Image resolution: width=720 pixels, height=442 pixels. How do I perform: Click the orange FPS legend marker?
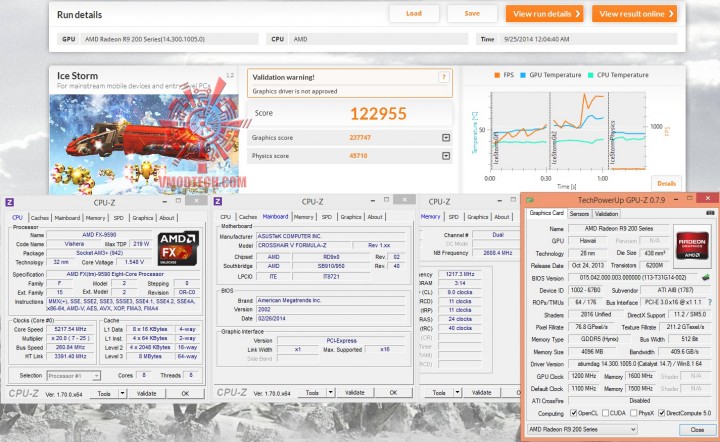(497, 75)
